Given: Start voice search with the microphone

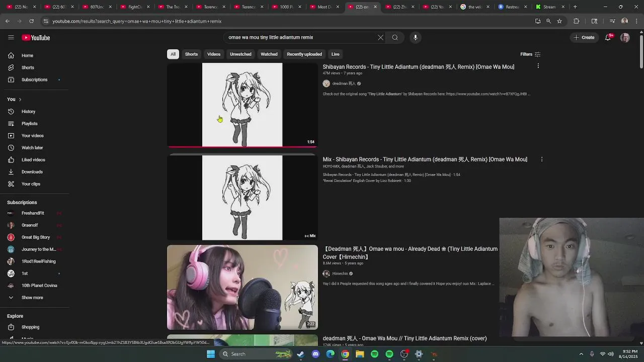Looking at the screenshot, I should (x=415, y=37).
